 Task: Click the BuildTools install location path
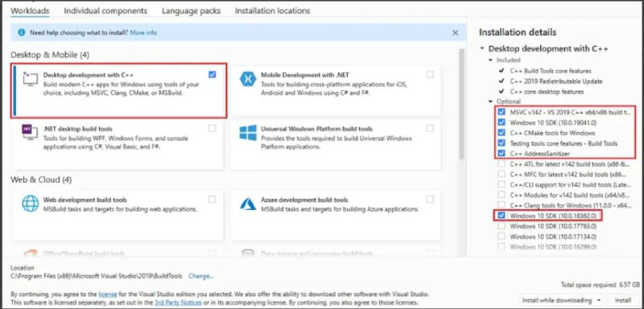[96, 276]
